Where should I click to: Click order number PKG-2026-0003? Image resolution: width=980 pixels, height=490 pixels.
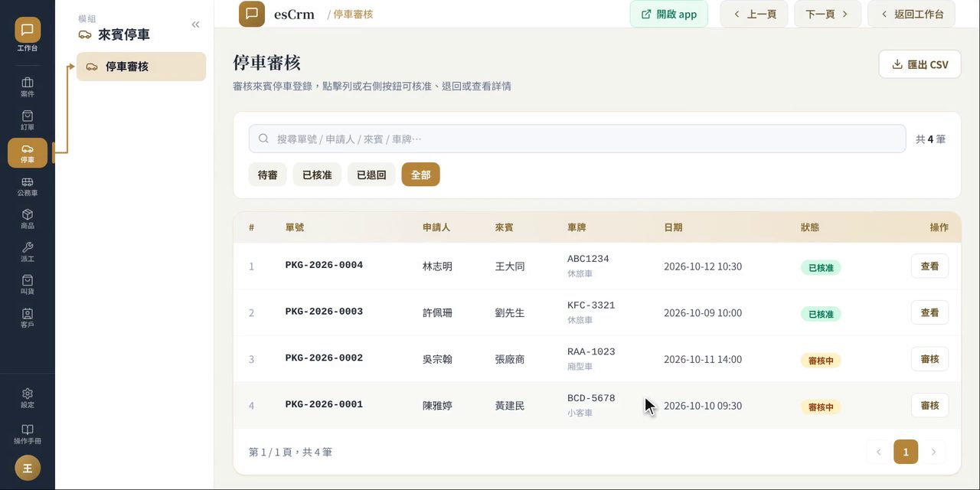coord(324,312)
